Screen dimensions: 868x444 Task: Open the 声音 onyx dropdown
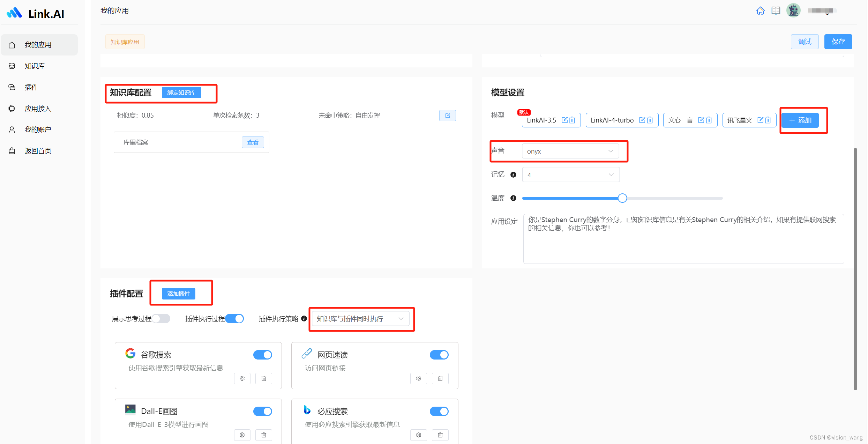[x=570, y=151]
